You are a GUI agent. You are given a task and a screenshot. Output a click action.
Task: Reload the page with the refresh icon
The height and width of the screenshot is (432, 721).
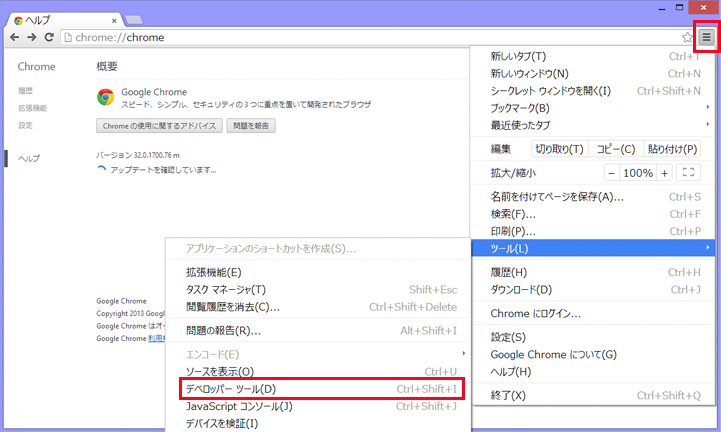pyautogui.click(x=49, y=37)
